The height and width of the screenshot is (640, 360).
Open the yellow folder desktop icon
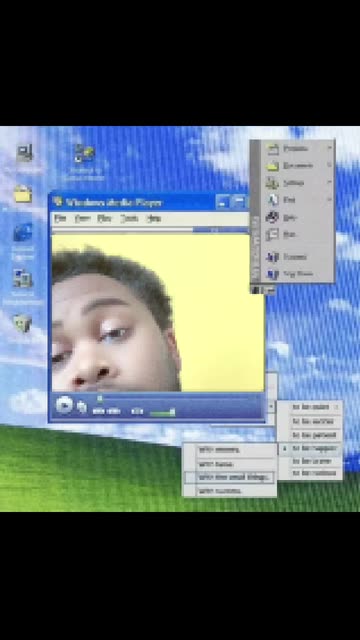(x=23, y=194)
